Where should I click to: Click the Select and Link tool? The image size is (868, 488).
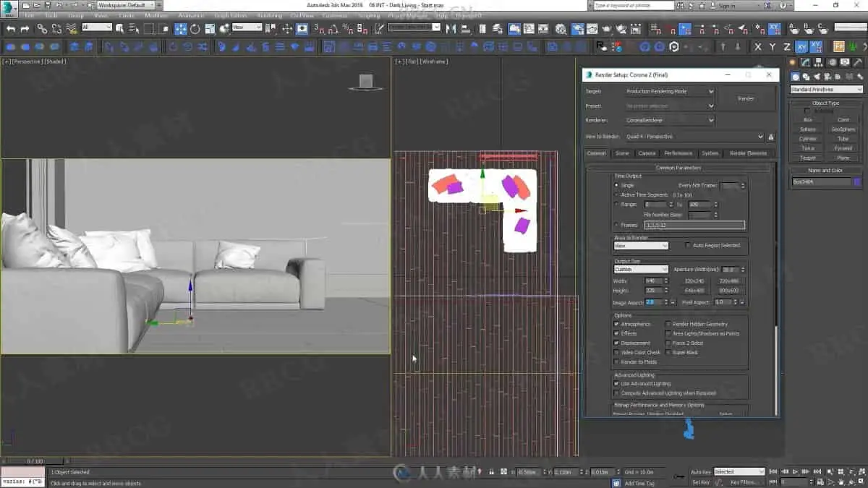coord(43,29)
